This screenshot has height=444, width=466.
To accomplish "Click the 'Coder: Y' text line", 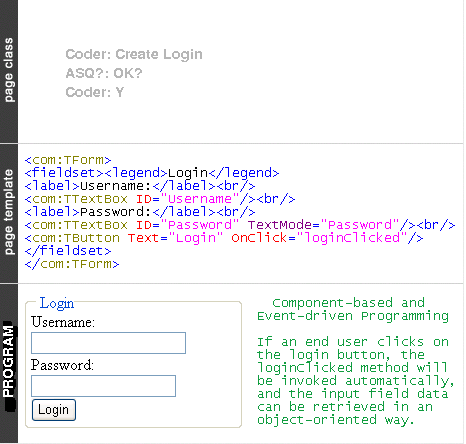I will pos(95,92).
